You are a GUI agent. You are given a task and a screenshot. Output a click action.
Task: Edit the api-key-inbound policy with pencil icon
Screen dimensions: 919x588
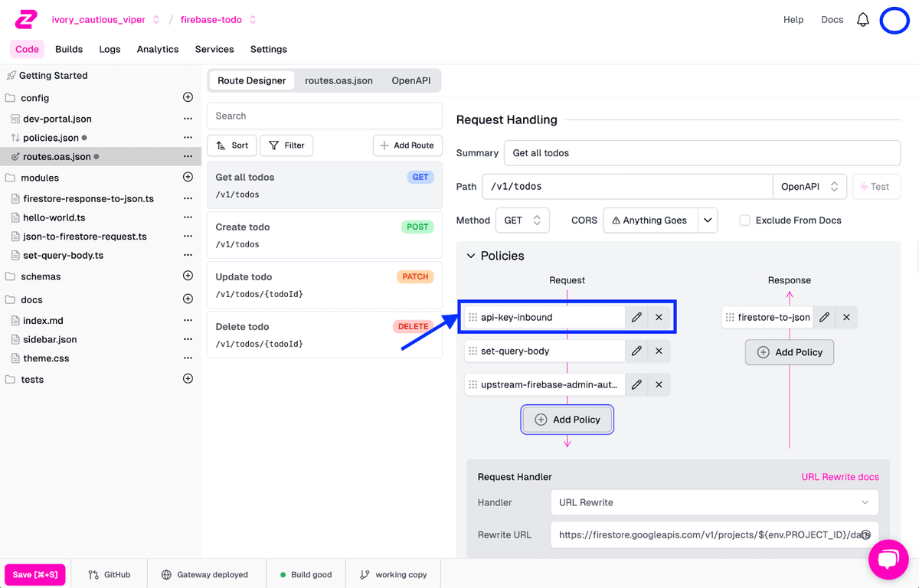[x=636, y=317]
